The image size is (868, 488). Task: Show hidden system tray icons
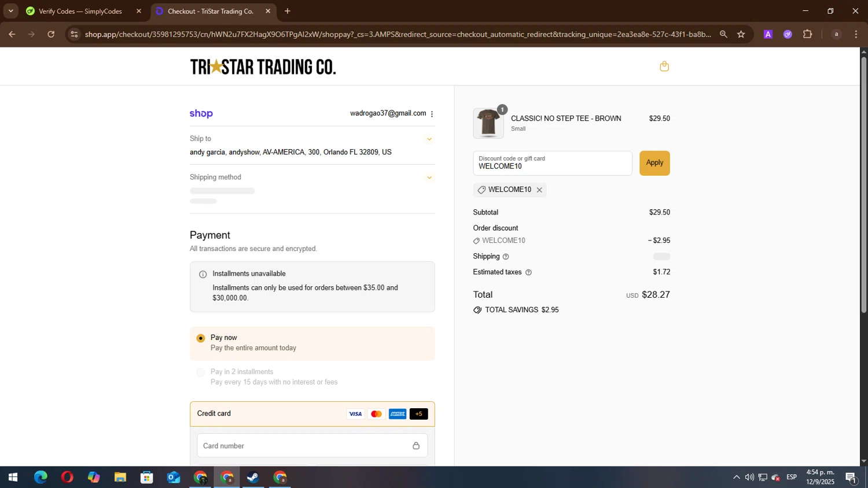click(x=736, y=478)
